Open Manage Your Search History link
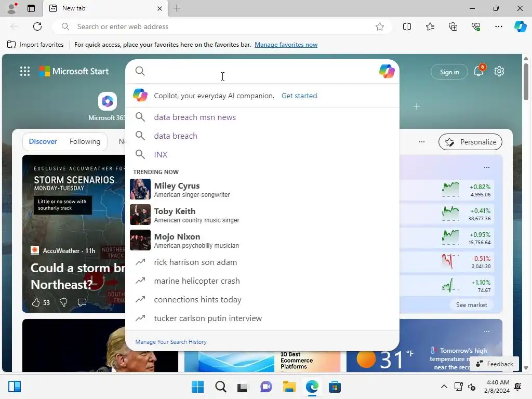Viewport: 532px width, 399px height. (x=170, y=342)
